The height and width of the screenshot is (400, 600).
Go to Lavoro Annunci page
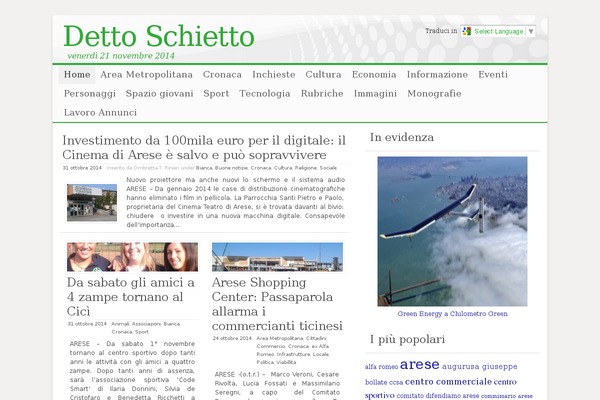click(100, 113)
